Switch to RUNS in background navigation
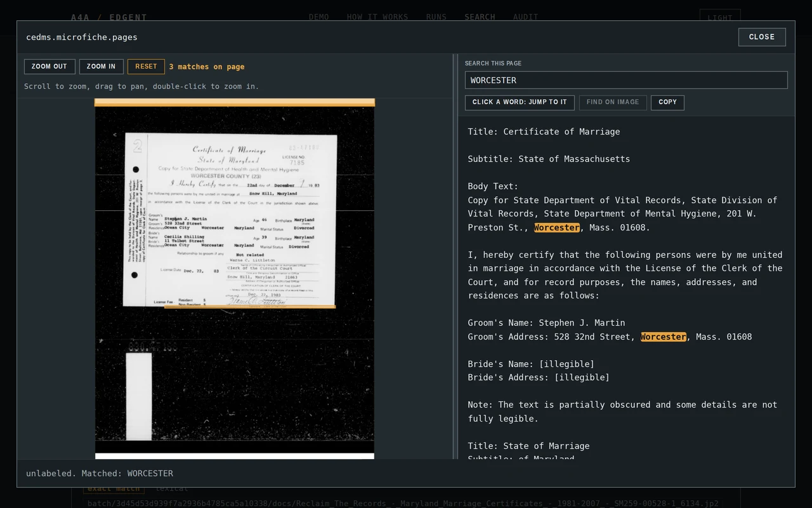 coord(436,17)
